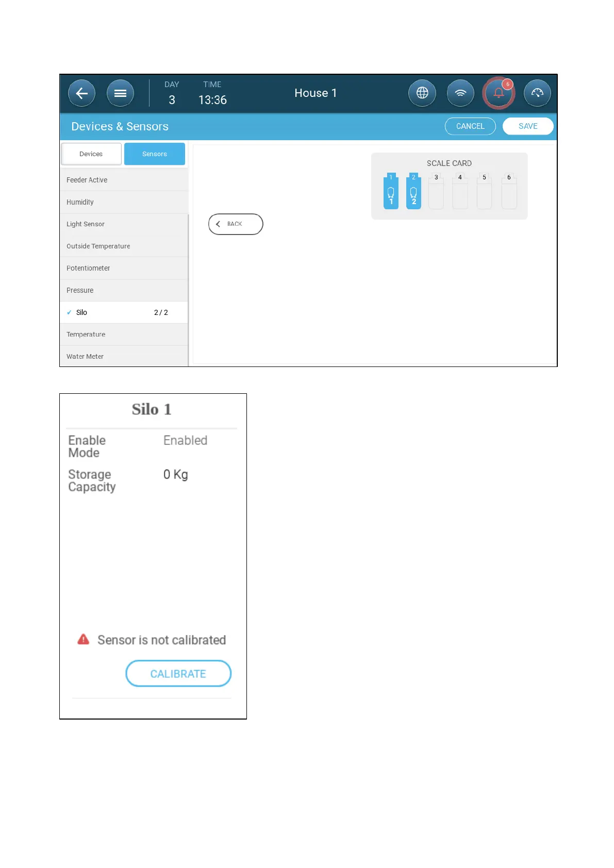
Task: Select Water Meter in sensor list
Action: [124, 356]
